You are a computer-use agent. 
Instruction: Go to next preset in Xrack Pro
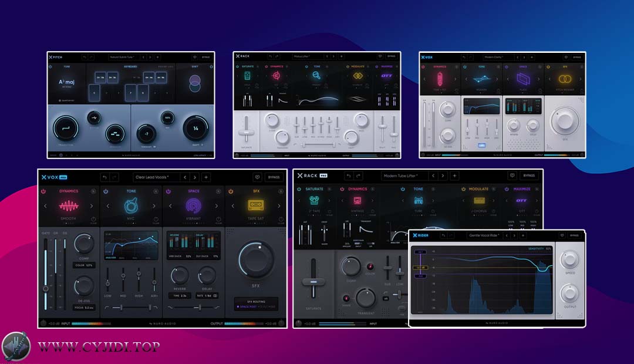coord(443,176)
